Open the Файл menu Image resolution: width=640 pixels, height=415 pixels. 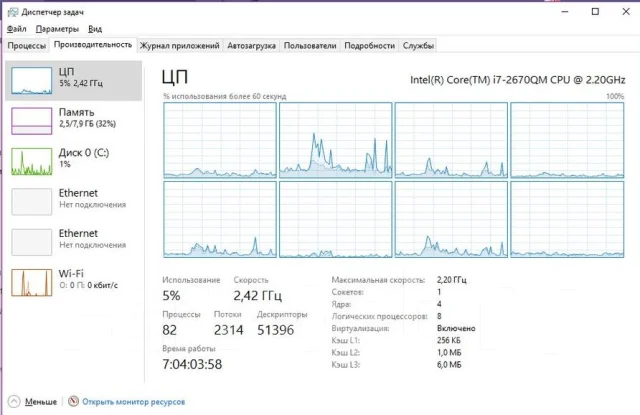[17, 29]
